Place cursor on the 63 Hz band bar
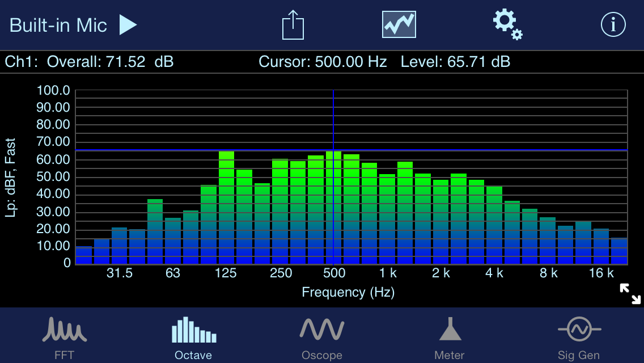 click(173, 241)
